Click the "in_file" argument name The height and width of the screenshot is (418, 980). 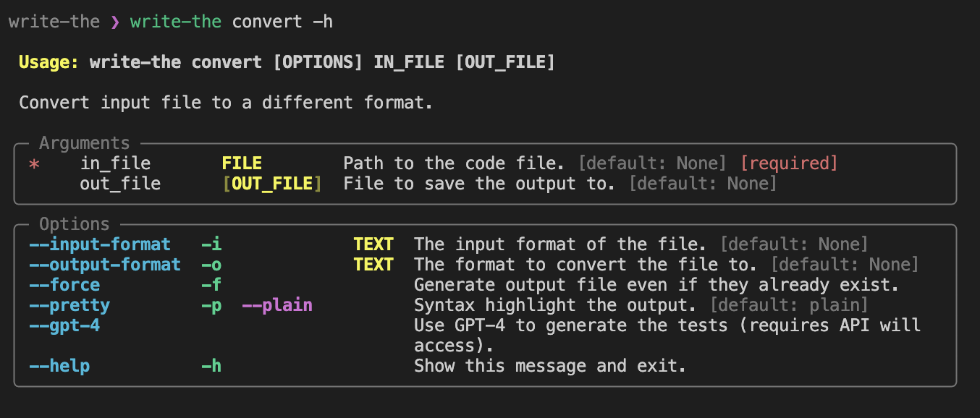[115, 163]
